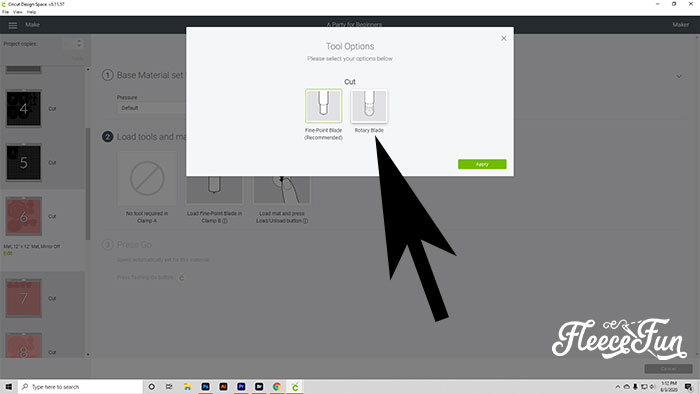
Task: Open the notifications action center
Action: click(689, 387)
